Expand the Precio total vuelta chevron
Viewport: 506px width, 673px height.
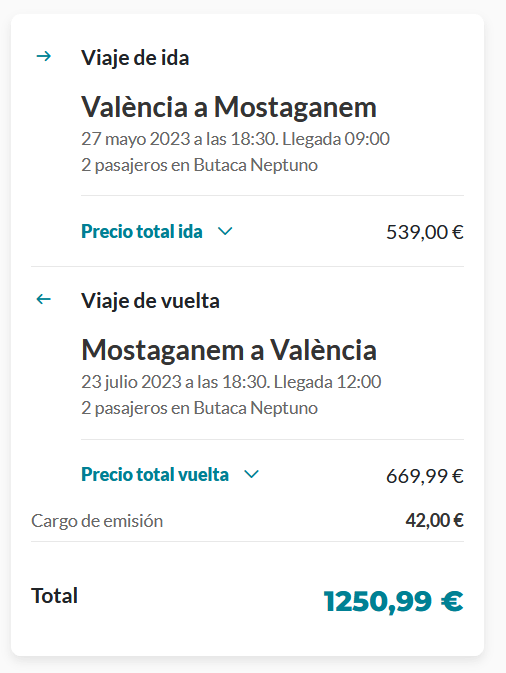pyautogui.click(x=251, y=474)
